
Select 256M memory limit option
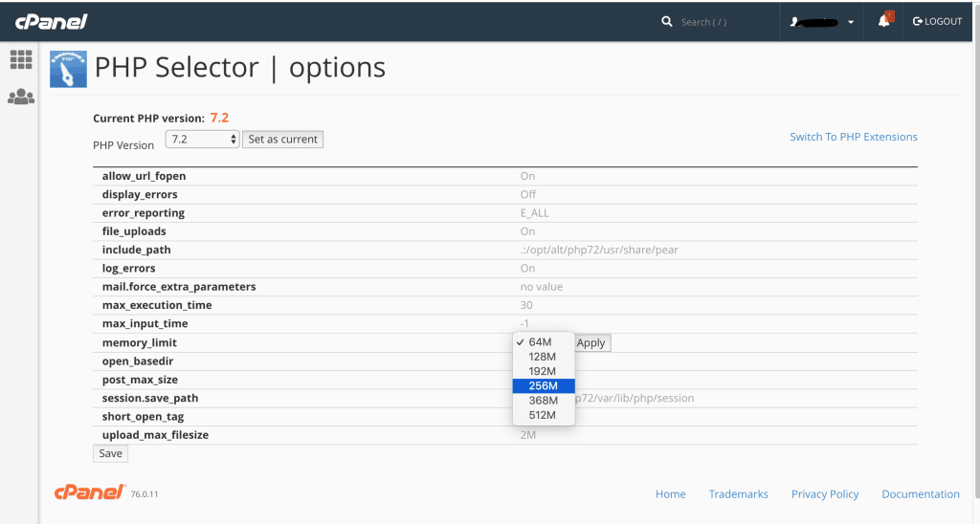(x=543, y=386)
